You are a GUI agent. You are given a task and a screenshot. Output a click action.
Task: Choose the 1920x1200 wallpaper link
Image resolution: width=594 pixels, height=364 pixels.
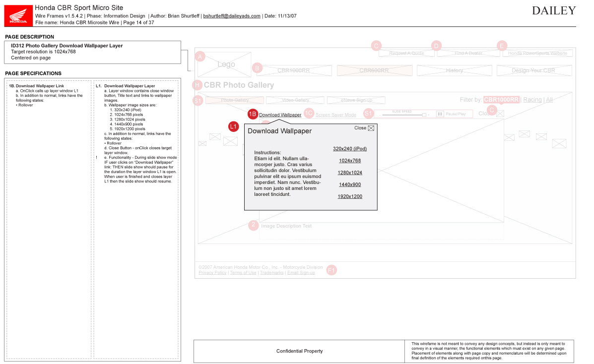(x=350, y=196)
